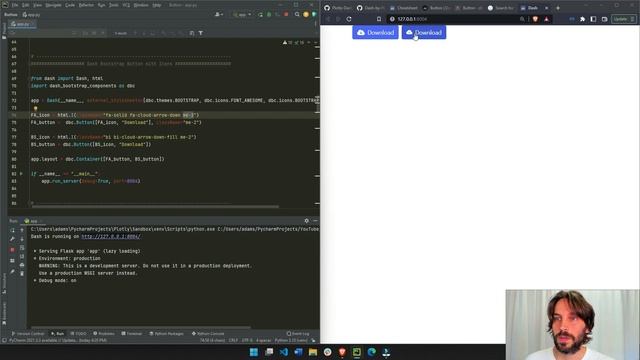Open the View menu in PyCharm
The height and width of the screenshot is (360, 640).
(x=37, y=5)
